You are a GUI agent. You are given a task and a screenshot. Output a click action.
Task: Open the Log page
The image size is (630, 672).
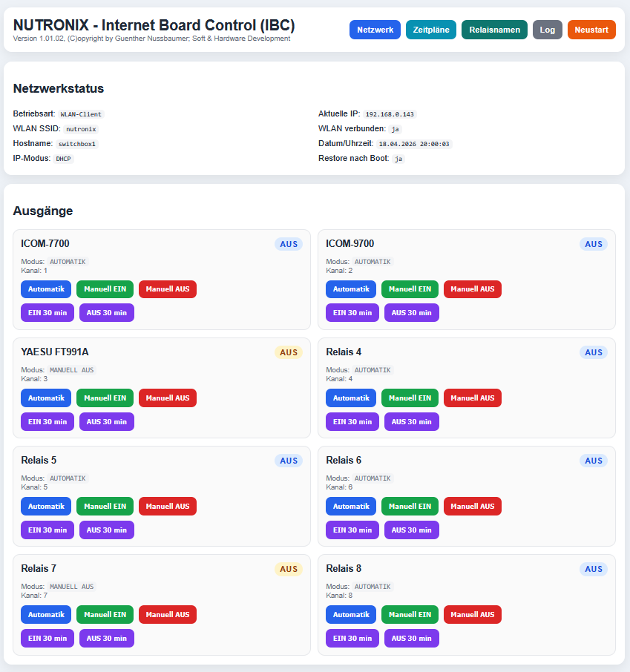point(547,30)
